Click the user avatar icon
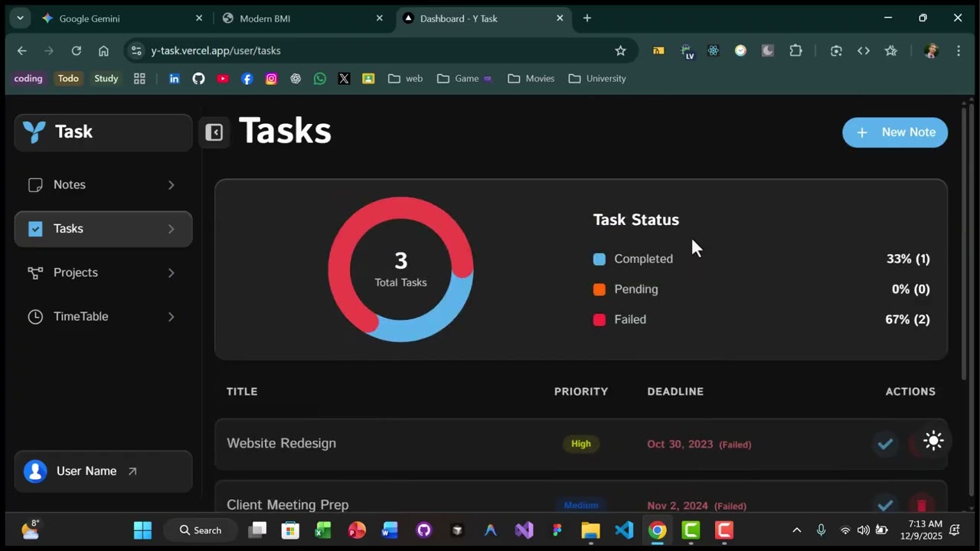Screen dimensions: 980x551 click(x=35, y=471)
